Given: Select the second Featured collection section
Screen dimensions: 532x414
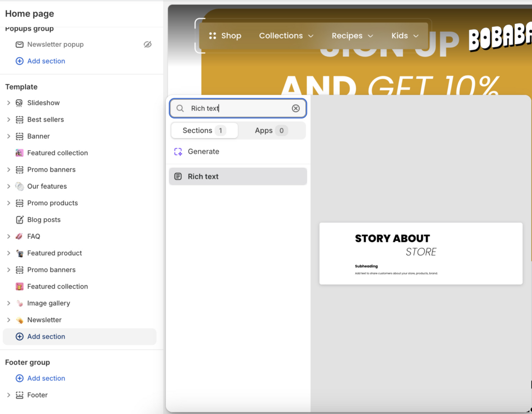Looking at the screenshot, I should (79, 286).
